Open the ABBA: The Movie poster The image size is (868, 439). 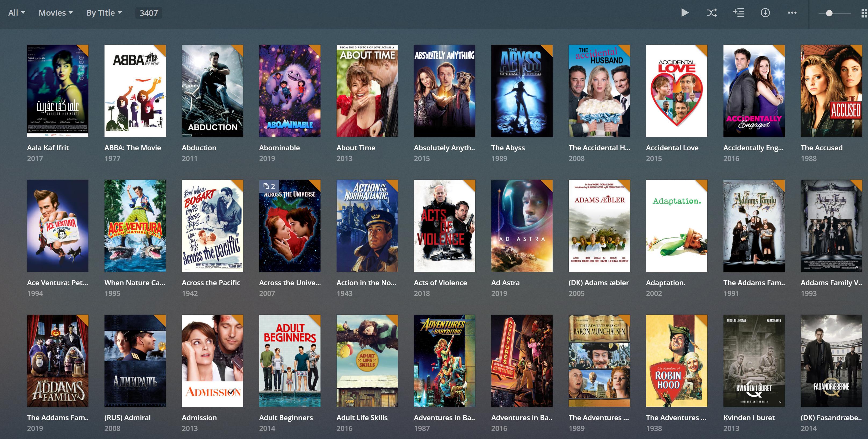pos(135,91)
